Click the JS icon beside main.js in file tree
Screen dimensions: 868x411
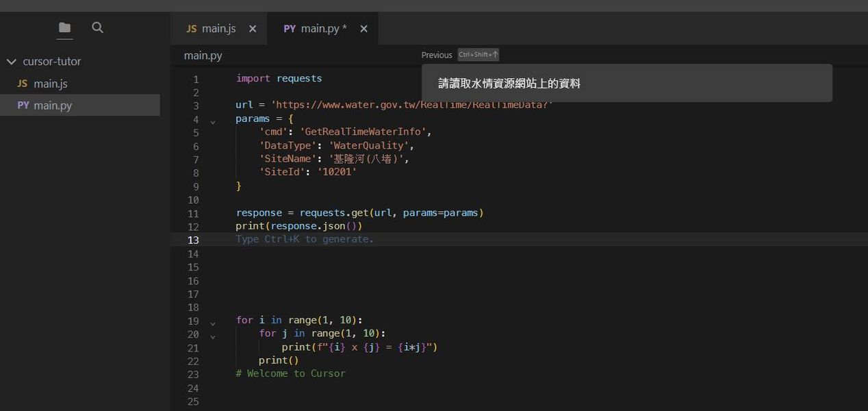coord(23,84)
